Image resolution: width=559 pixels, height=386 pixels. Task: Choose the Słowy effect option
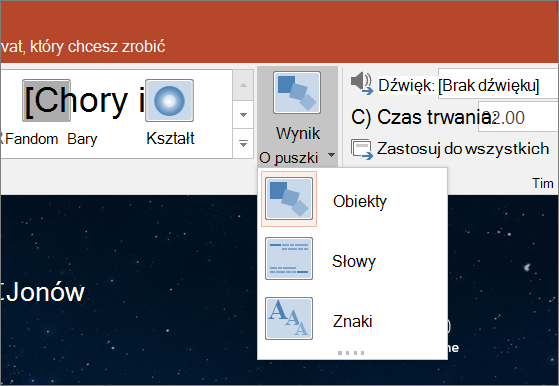[x=352, y=259]
